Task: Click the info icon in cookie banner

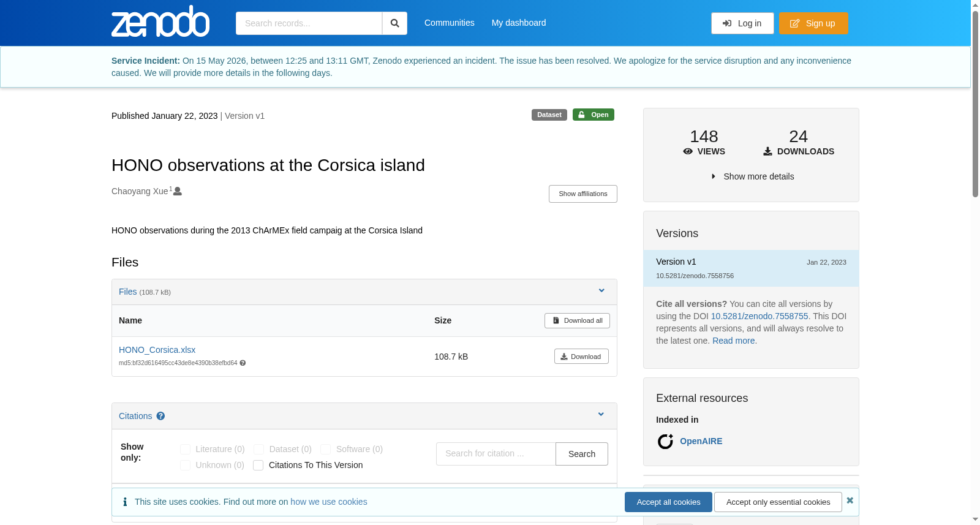Action: tap(125, 502)
